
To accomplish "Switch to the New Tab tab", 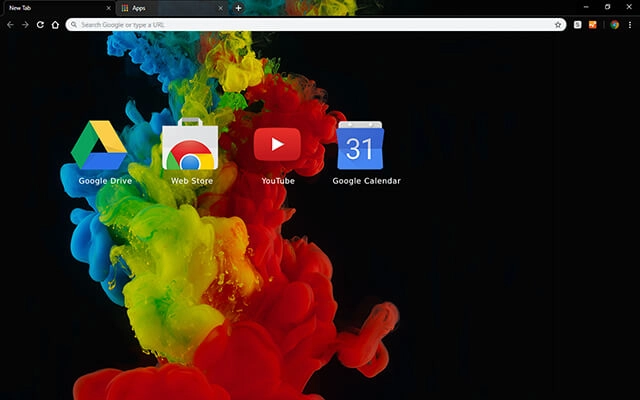I will [x=58, y=8].
